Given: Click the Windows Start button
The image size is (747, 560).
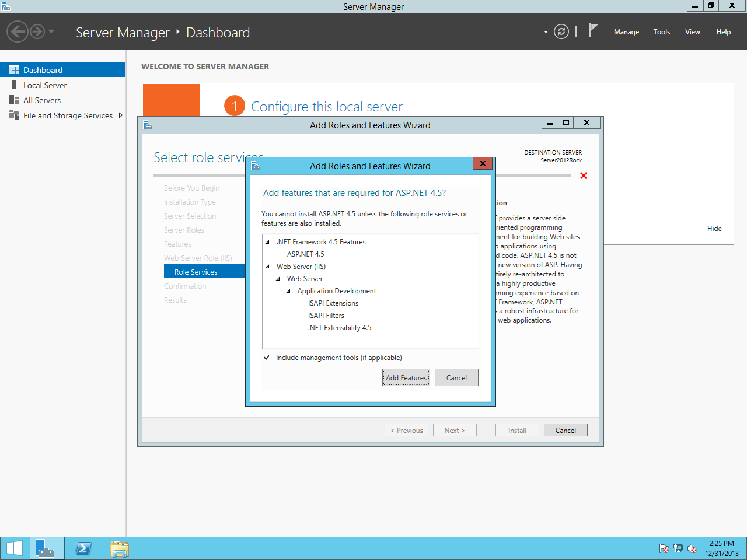Looking at the screenshot, I should pos(15,548).
